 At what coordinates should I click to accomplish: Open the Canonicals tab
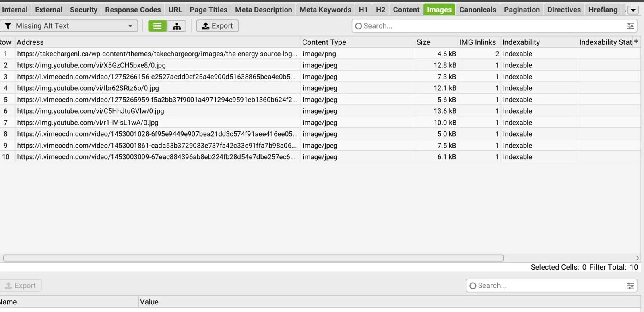pos(478,10)
